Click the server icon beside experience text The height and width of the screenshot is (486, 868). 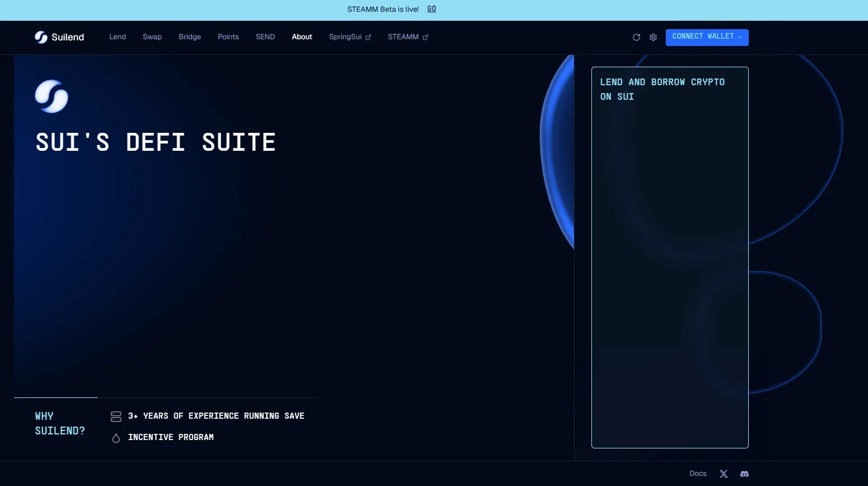pos(116,416)
